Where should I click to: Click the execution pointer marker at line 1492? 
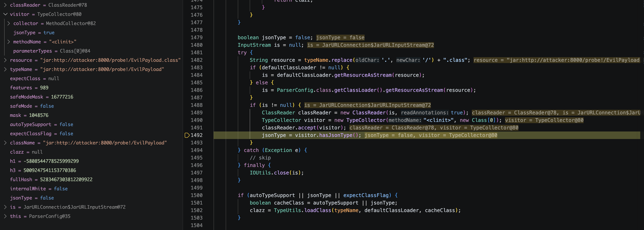[187, 135]
